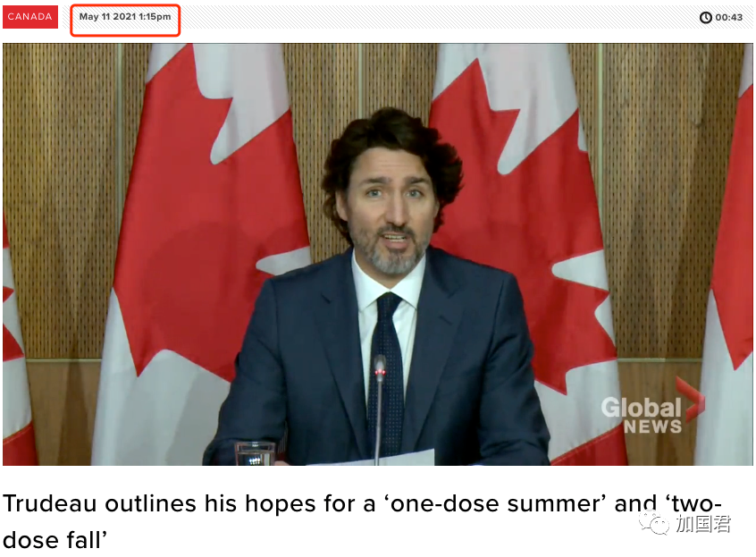Click the glass of water in video
Screen dimensions: 756x557
[255, 453]
